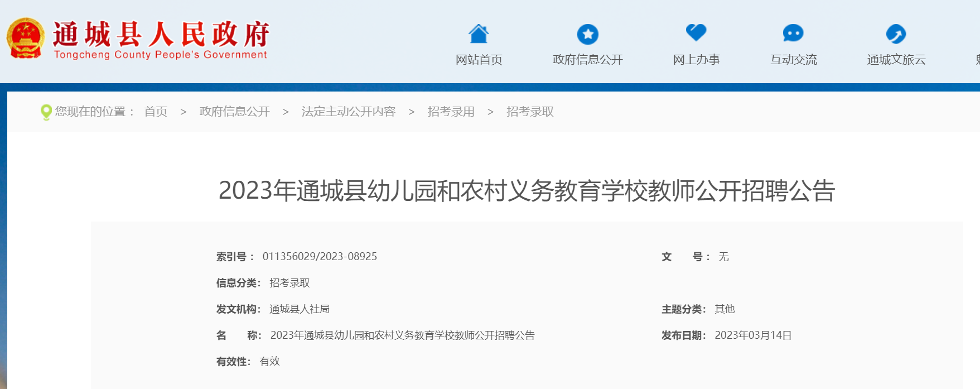Click the chat bubble icon above 互动交流
The image size is (980, 389).
(793, 33)
